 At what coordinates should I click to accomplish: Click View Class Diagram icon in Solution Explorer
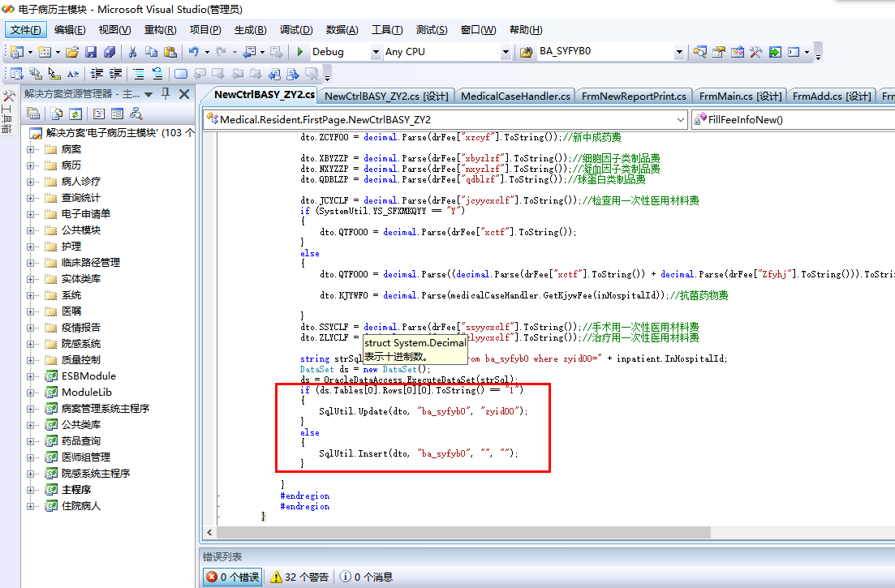pos(136,114)
